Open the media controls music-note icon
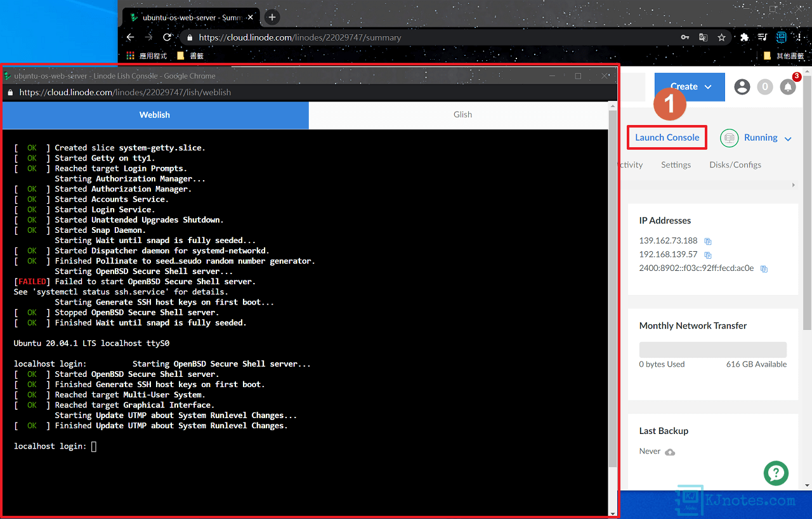 pyautogui.click(x=763, y=37)
